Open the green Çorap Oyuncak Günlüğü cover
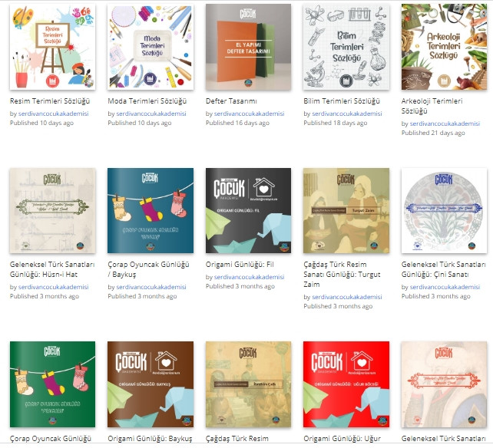This screenshot has height=448, width=493. 52,384
